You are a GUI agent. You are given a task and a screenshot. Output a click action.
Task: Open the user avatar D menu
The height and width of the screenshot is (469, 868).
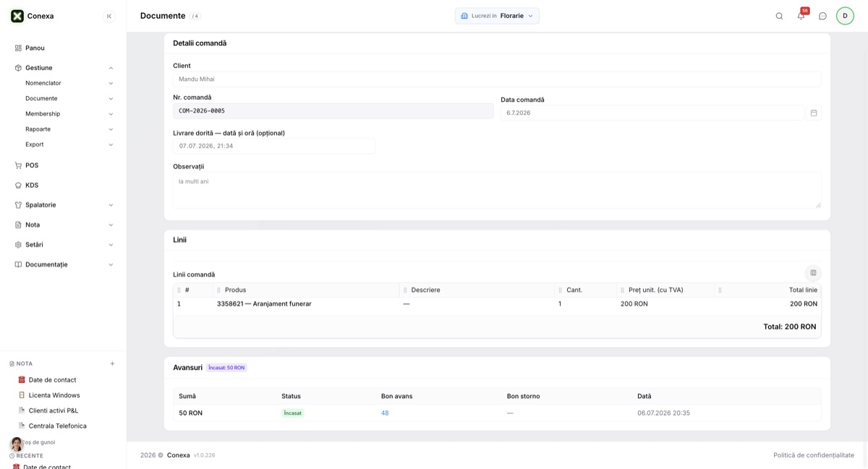pos(845,16)
